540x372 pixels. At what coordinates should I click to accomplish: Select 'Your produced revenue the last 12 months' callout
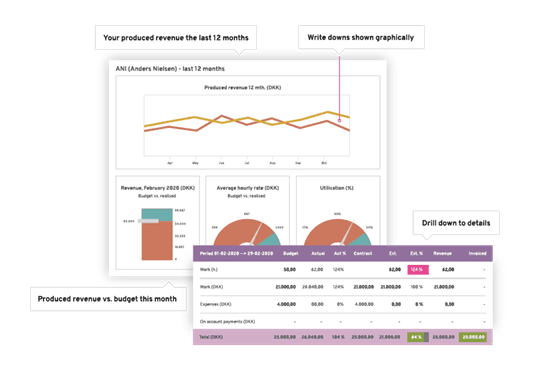[176, 38]
